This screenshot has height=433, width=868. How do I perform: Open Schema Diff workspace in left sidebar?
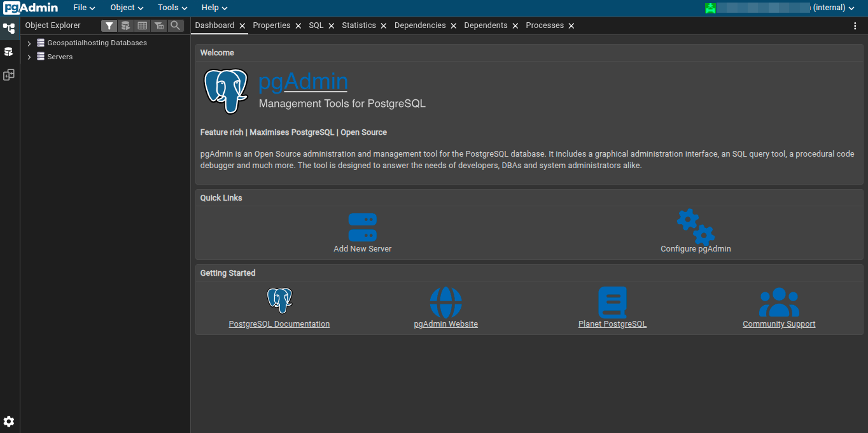click(x=9, y=75)
